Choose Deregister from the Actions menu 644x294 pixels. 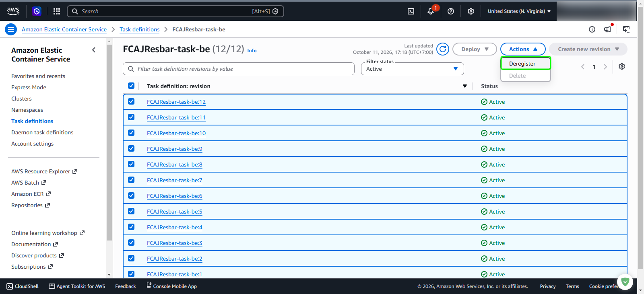[526, 64]
